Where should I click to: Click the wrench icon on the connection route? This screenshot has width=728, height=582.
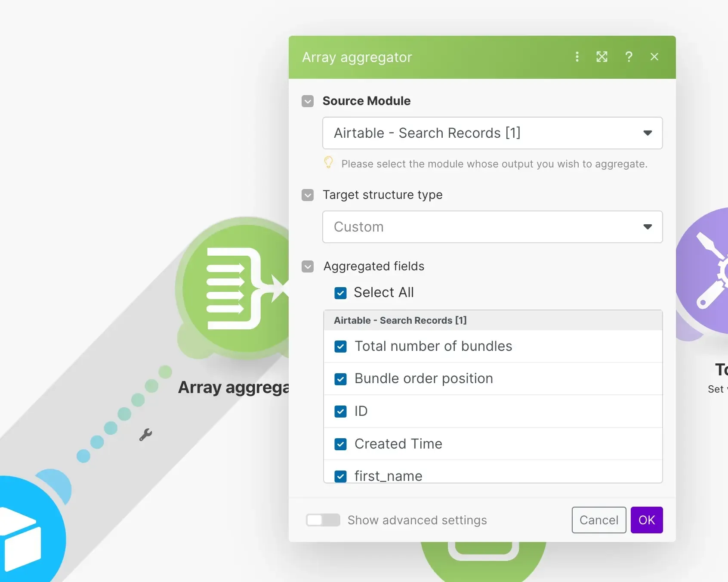[x=145, y=435]
